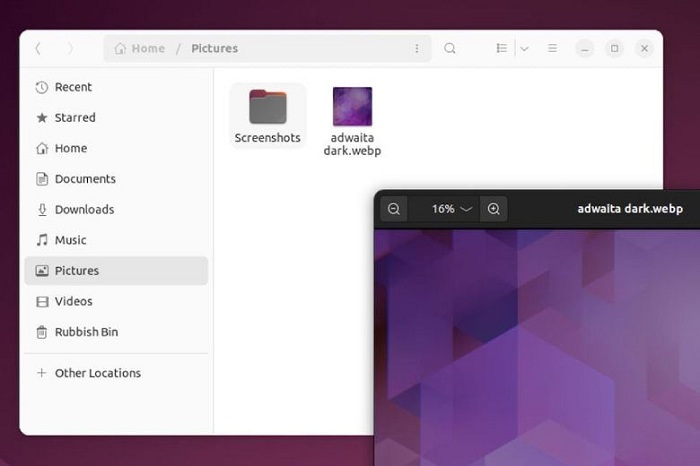Click the document icon beside Documents
The height and width of the screenshot is (466, 700).
click(42, 179)
